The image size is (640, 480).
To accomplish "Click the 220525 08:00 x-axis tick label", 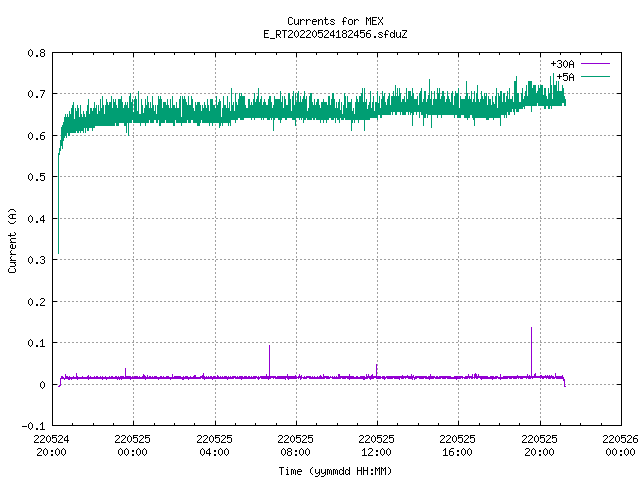I will tap(295, 445).
